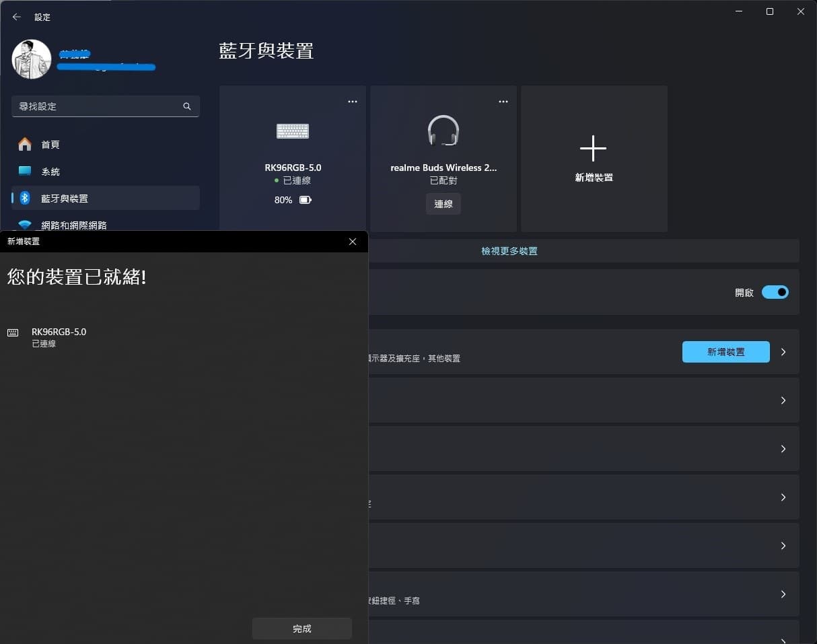Click the user profile avatar picture
The image size is (817, 644).
[32, 59]
